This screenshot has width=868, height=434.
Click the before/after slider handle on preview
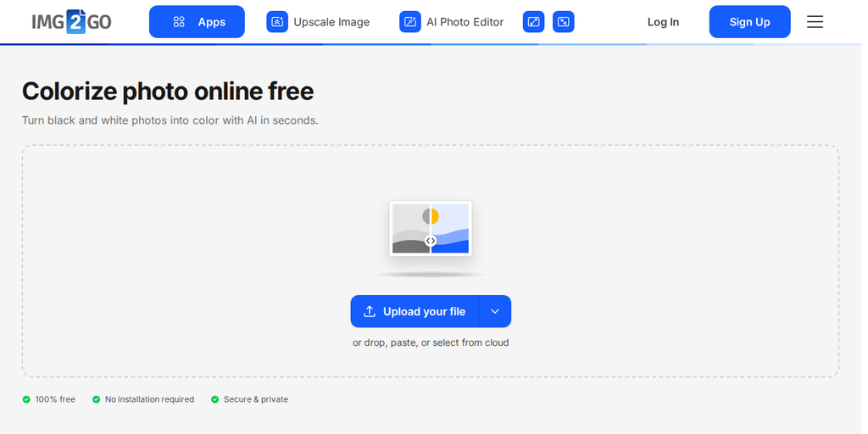pos(431,241)
